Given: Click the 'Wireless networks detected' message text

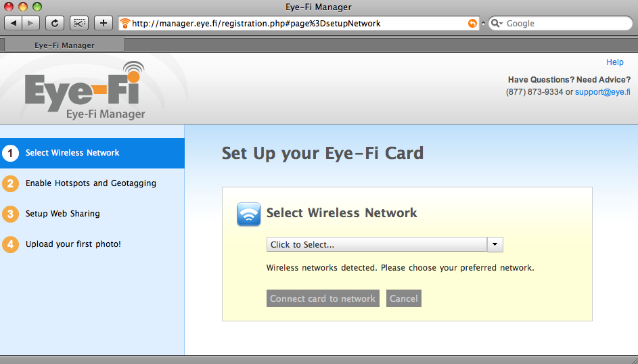Looking at the screenshot, I should click(x=400, y=268).
